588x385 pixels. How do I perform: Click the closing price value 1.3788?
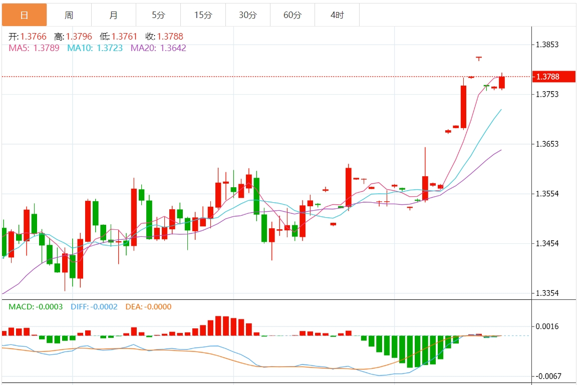tap(170, 37)
